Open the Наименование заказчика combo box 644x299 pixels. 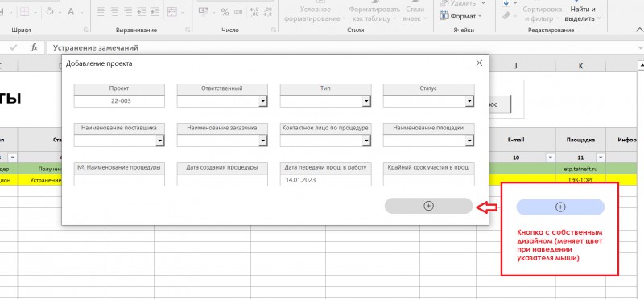(x=263, y=141)
